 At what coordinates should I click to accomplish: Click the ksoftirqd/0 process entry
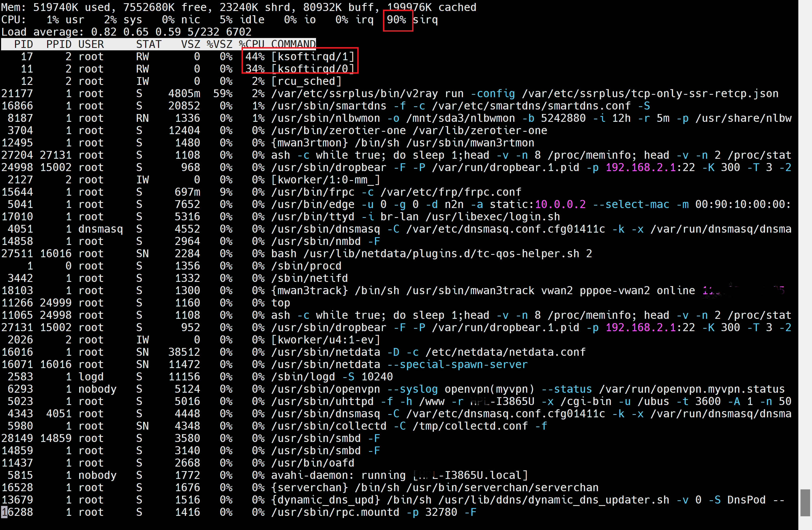(313, 69)
